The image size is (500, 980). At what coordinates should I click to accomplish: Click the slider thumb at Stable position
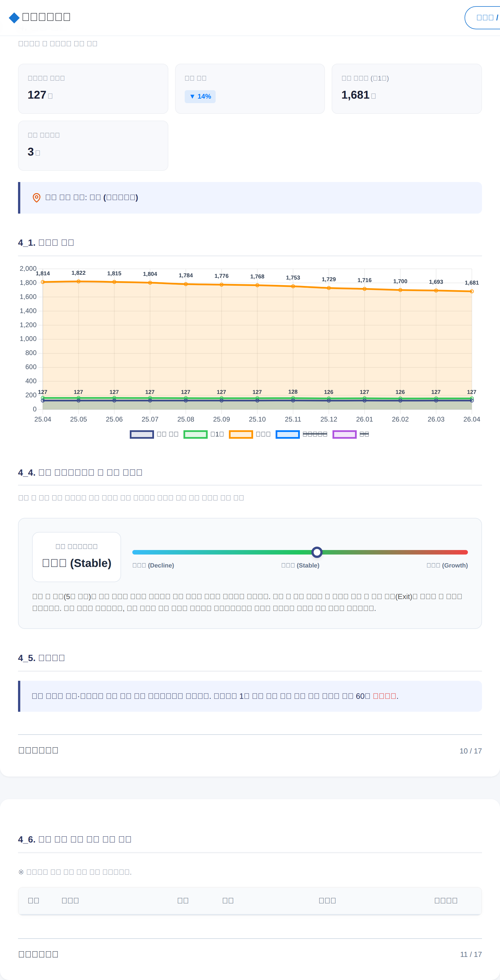[317, 552]
